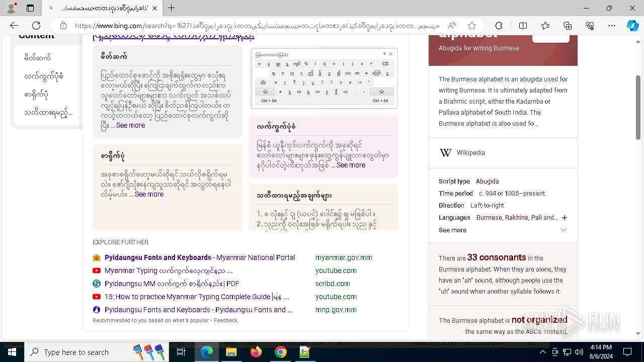This screenshot has height=362, width=644.
Task: Open the Abugida script type link
Action: pyautogui.click(x=488, y=181)
